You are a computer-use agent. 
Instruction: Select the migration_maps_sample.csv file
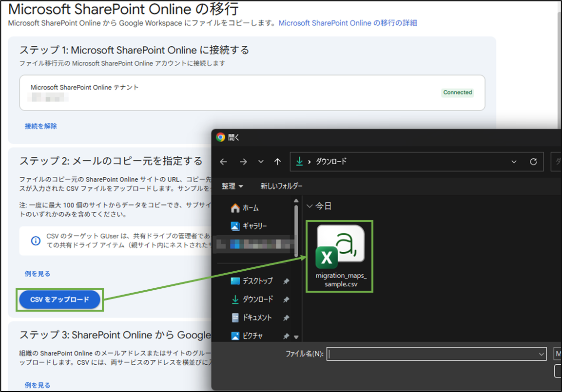[340, 256]
